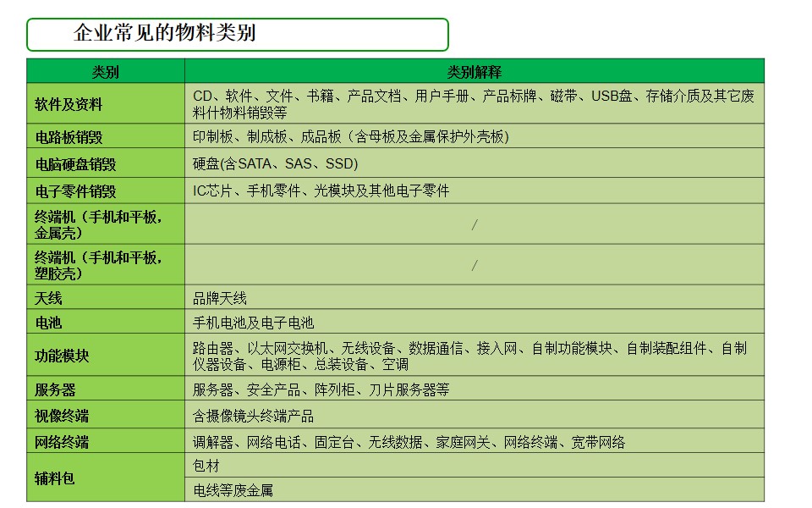Click the '含摄像镜头终端产品' cell
Viewport: 812px width, 508px height.
(475, 415)
